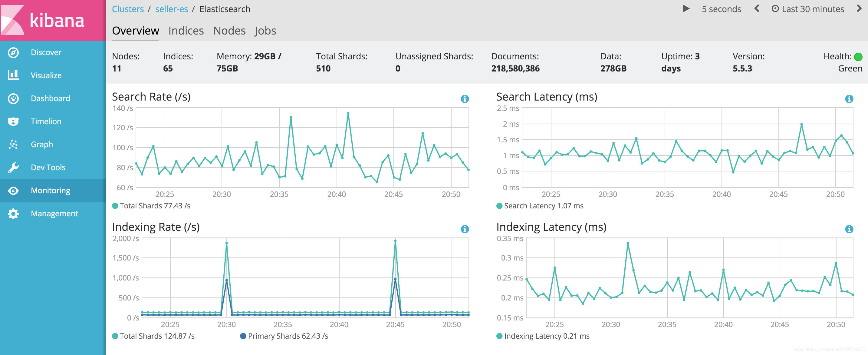Switch to the Indices tab

(x=186, y=31)
